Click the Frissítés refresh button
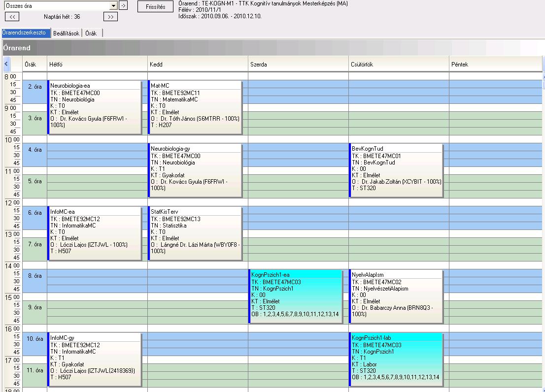Image resolution: width=545 pixels, height=392 pixels. [155, 6]
